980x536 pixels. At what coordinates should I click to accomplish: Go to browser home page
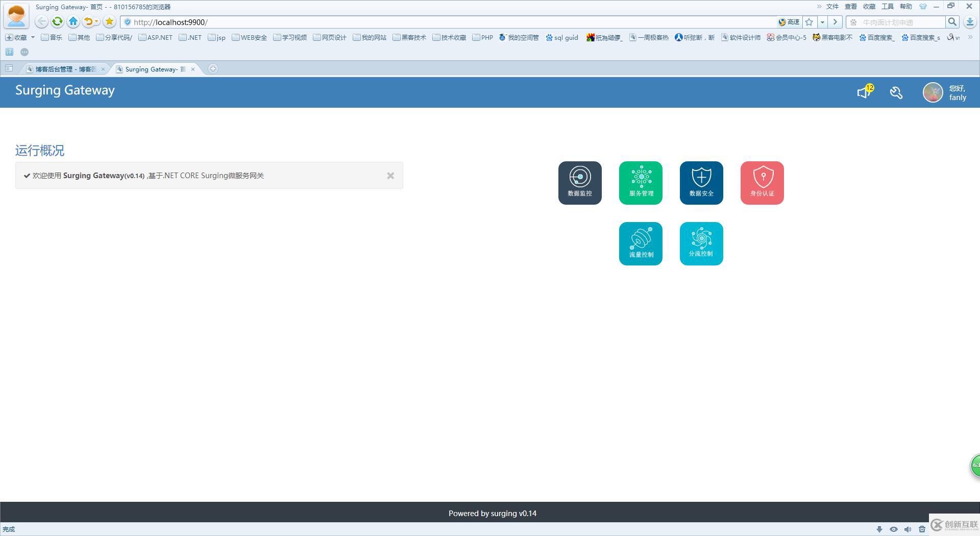pos(73,21)
